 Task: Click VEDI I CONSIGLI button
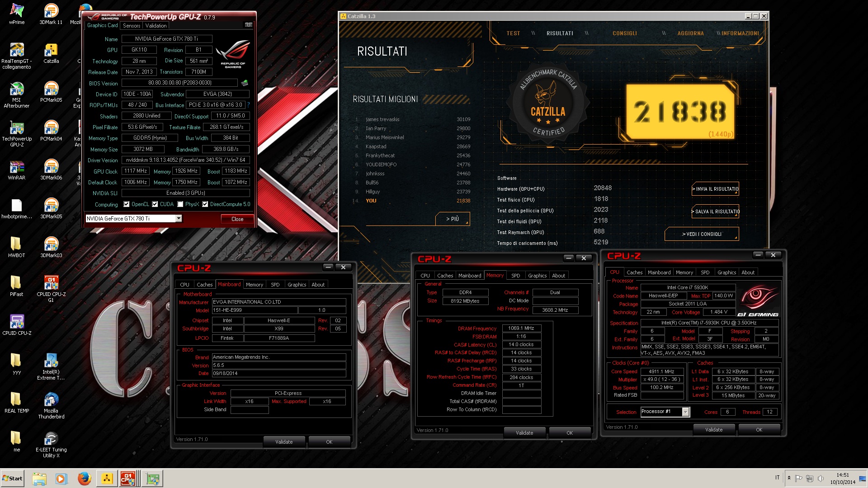pos(702,234)
